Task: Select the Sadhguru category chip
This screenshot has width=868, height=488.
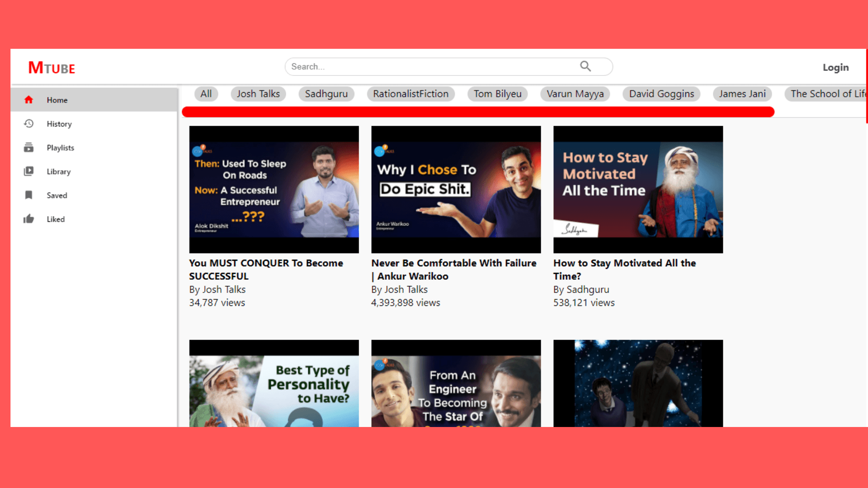Action: pyautogui.click(x=326, y=94)
